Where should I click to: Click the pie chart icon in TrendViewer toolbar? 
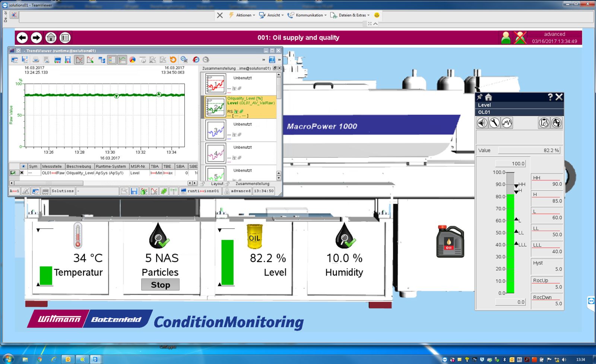point(132,60)
